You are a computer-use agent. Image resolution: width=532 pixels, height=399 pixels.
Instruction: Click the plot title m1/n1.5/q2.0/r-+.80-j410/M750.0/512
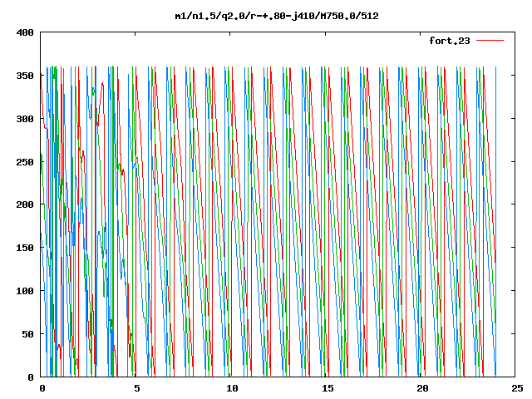277,16
